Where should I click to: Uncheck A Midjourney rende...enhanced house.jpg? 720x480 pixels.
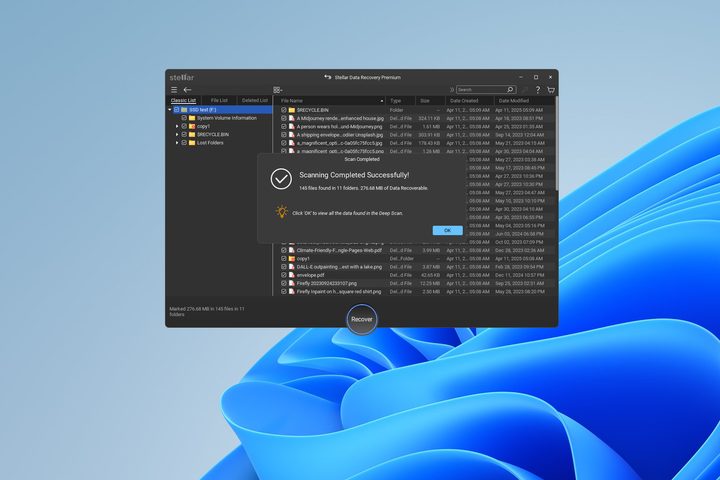pyautogui.click(x=284, y=119)
